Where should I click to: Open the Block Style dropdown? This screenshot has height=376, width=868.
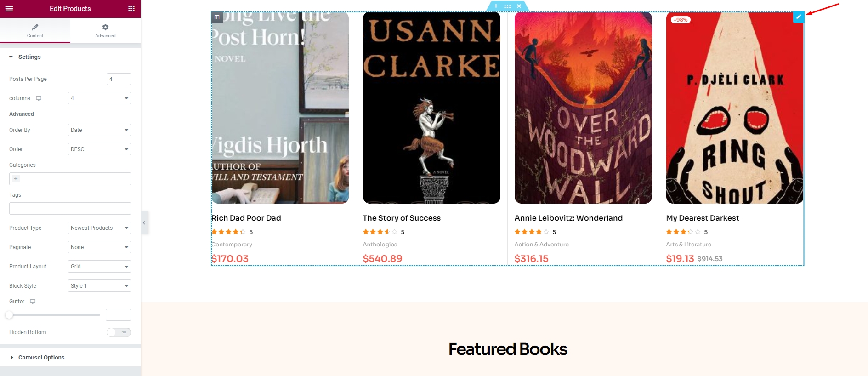pos(100,286)
